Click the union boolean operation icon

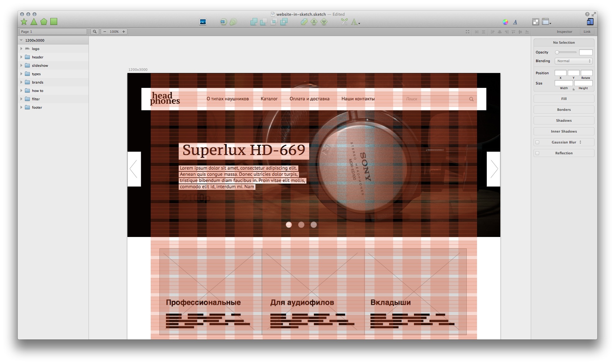pos(254,22)
